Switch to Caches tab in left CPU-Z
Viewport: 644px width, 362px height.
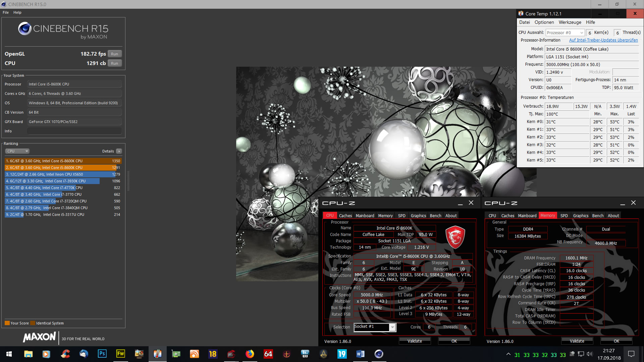click(x=345, y=216)
